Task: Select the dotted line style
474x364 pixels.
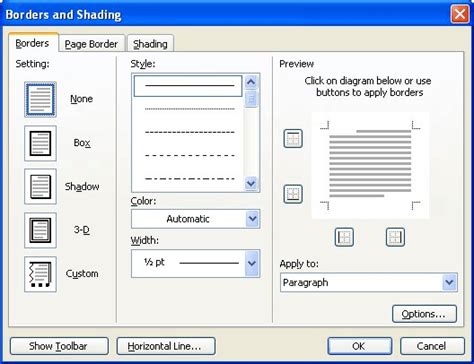Action: (190, 109)
